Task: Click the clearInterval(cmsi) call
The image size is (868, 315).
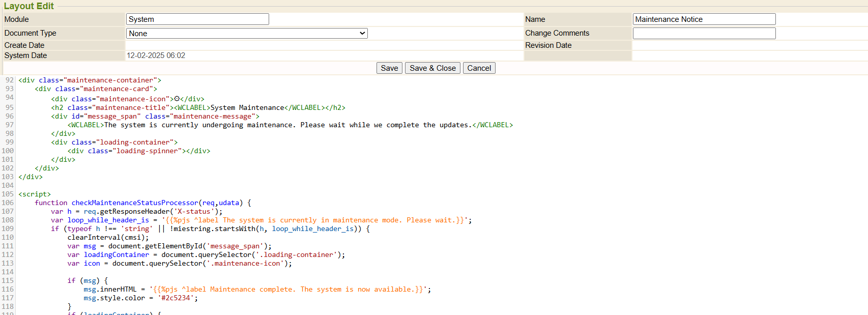Action: pyautogui.click(x=108, y=238)
